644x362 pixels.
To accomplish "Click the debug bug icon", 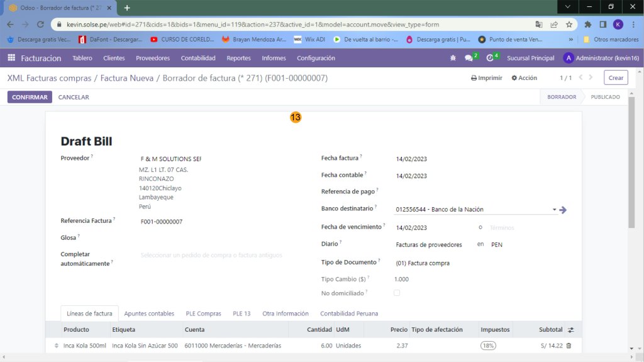I will coord(452,58).
